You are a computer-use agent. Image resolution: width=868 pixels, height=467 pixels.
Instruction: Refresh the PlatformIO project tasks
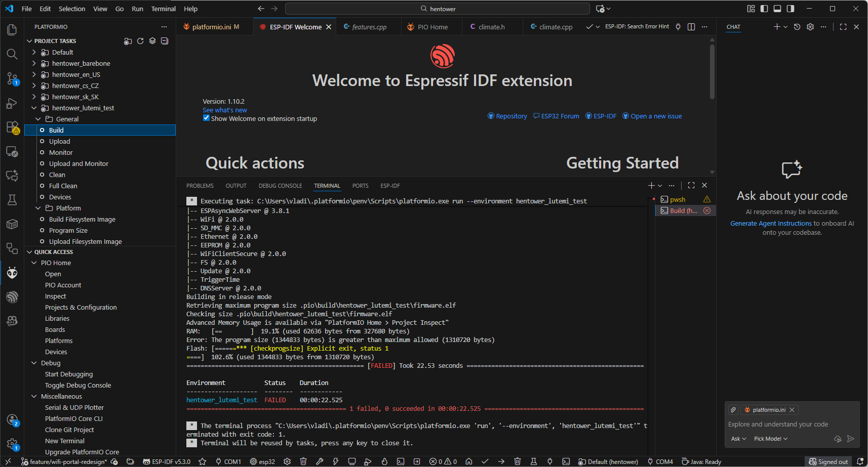(x=140, y=41)
